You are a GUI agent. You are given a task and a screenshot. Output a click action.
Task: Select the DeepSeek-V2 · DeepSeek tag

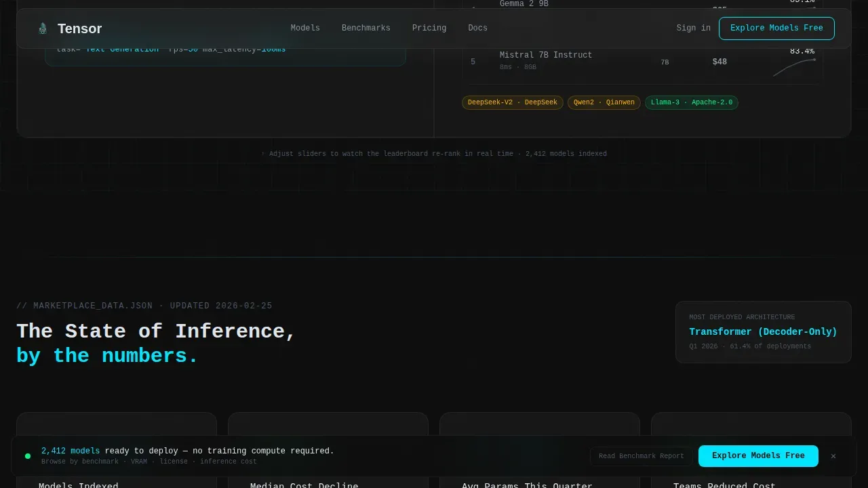pyautogui.click(x=513, y=102)
